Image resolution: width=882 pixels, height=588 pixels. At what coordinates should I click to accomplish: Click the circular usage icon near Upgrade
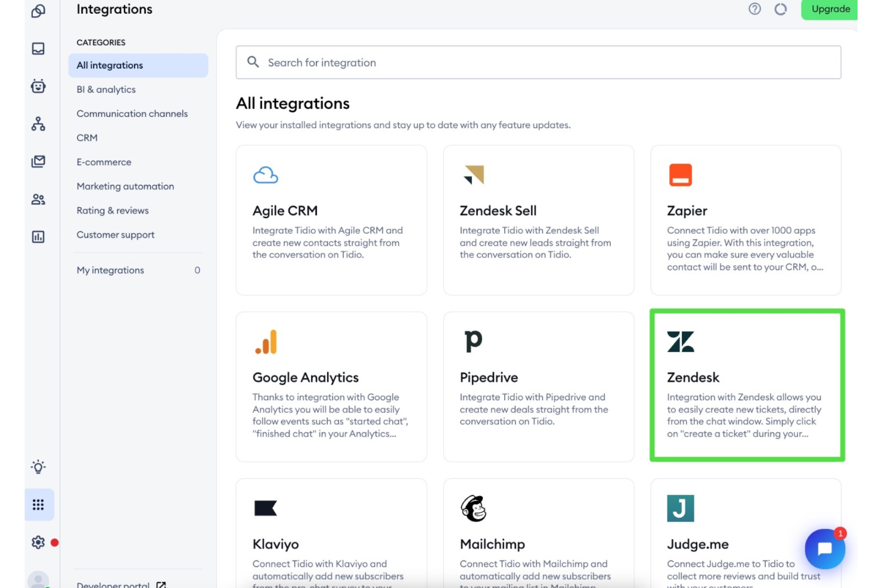781,9
